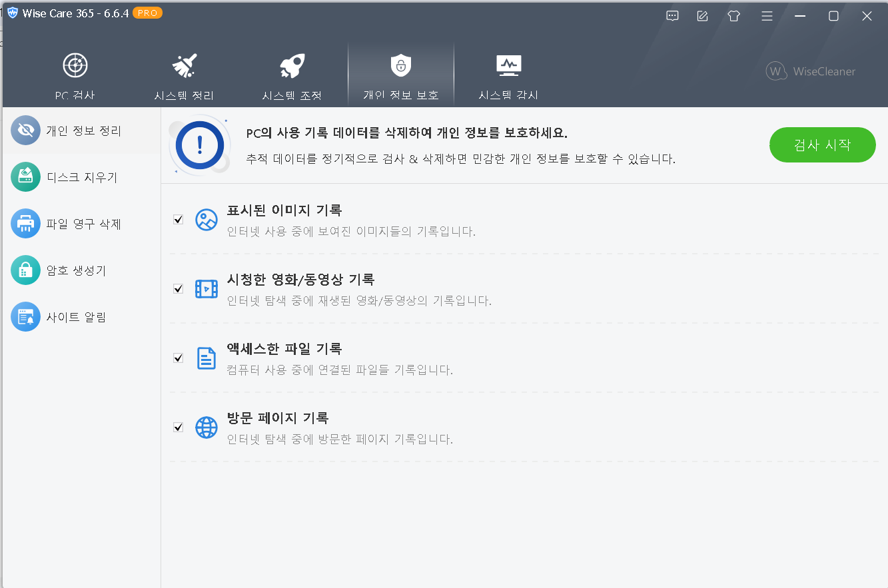Image resolution: width=888 pixels, height=588 pixels.
Task: Open the 시스템 정리 broom icon
Action: (x=184, y=65)
